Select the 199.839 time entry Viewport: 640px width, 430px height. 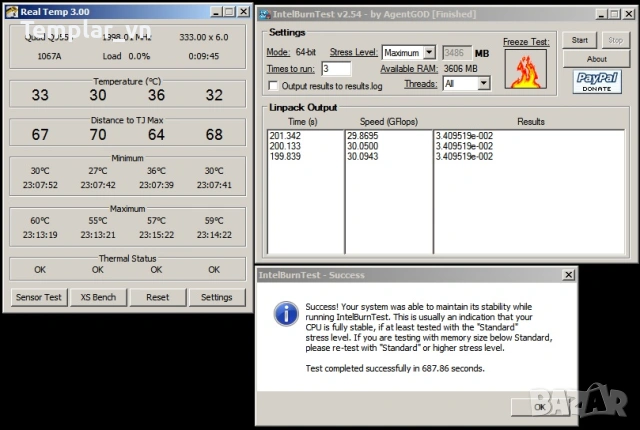(x=285, y=156)
